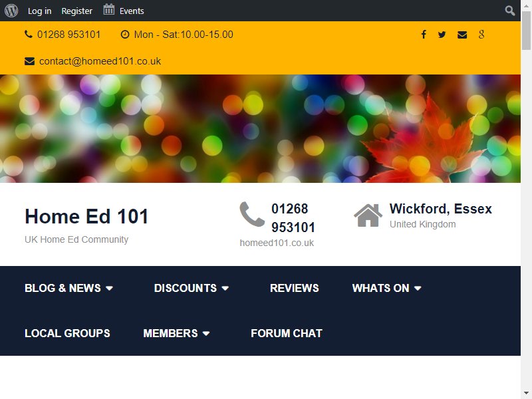Open the Members menu item
The image size is (532, 399).
click(170, 333)
